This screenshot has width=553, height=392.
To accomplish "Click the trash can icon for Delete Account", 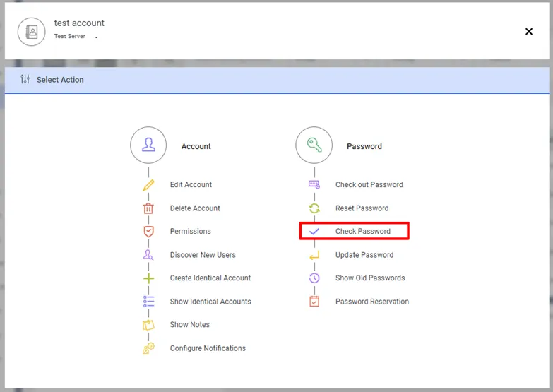I will click(148, 208).
